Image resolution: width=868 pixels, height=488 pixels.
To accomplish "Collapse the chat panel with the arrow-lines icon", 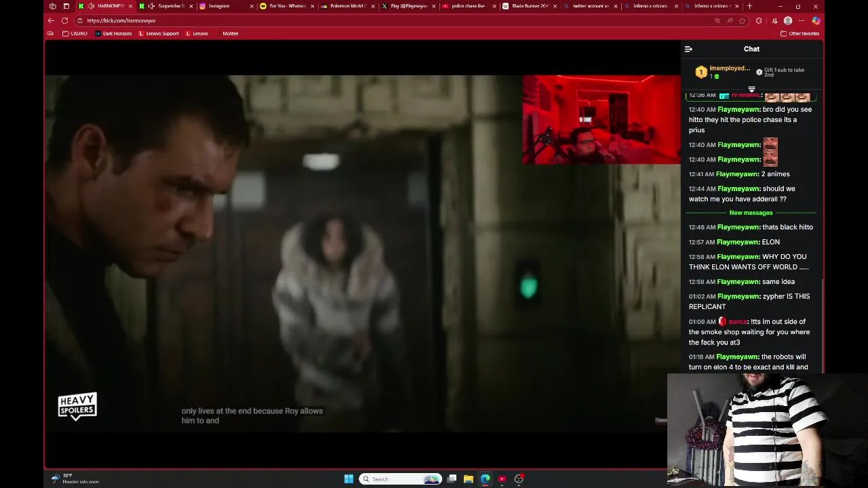I will pos(688,49).
